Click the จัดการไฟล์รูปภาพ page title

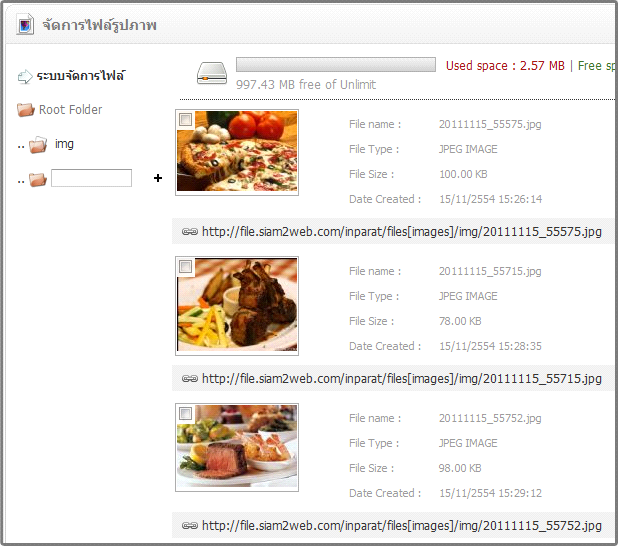point(100,25)
